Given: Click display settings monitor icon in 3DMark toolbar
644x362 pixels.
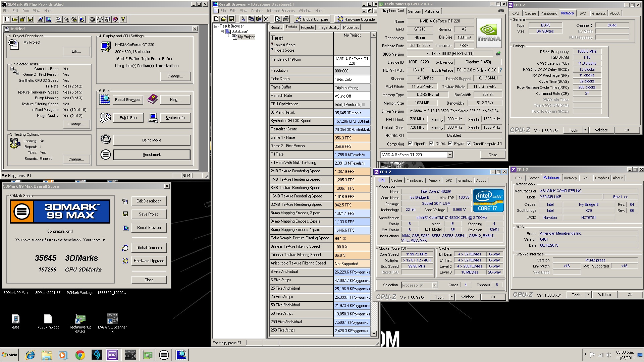Looking at the screenshot, I should pos(82,19).
